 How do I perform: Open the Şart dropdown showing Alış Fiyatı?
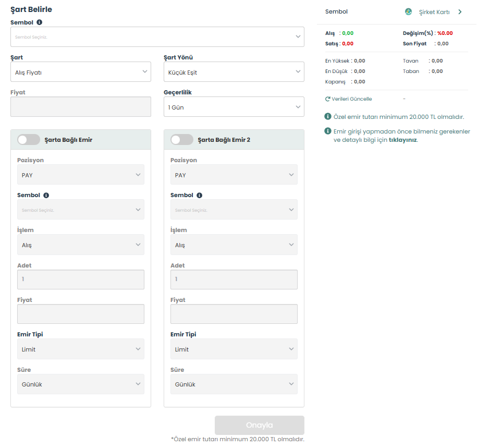(81, 72)
